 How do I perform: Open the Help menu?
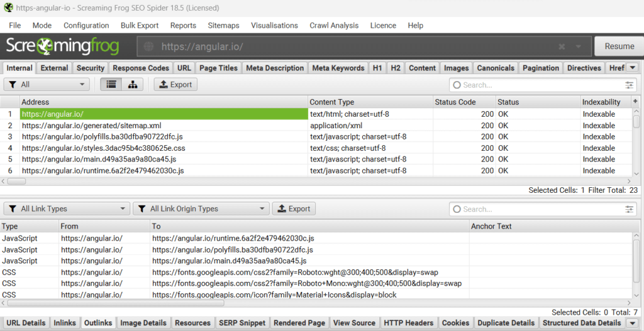415,25
